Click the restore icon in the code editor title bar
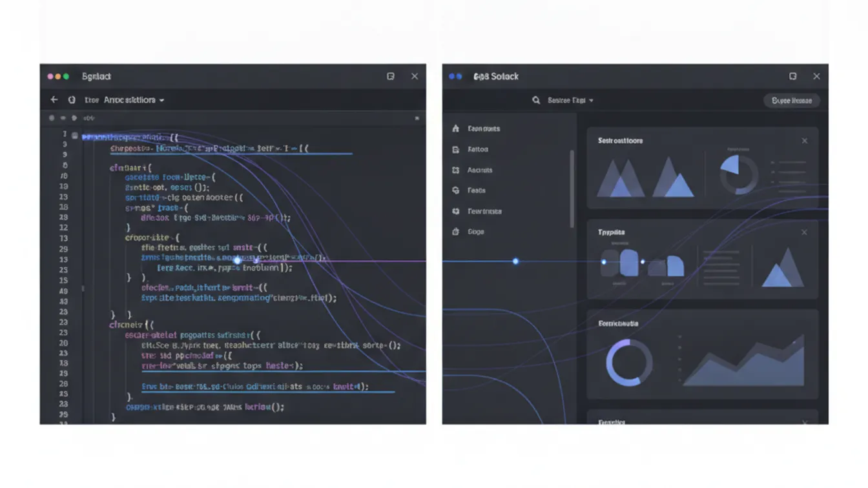Image resolution: width=868 pixels, height=488 pixels. pos(391,76)
